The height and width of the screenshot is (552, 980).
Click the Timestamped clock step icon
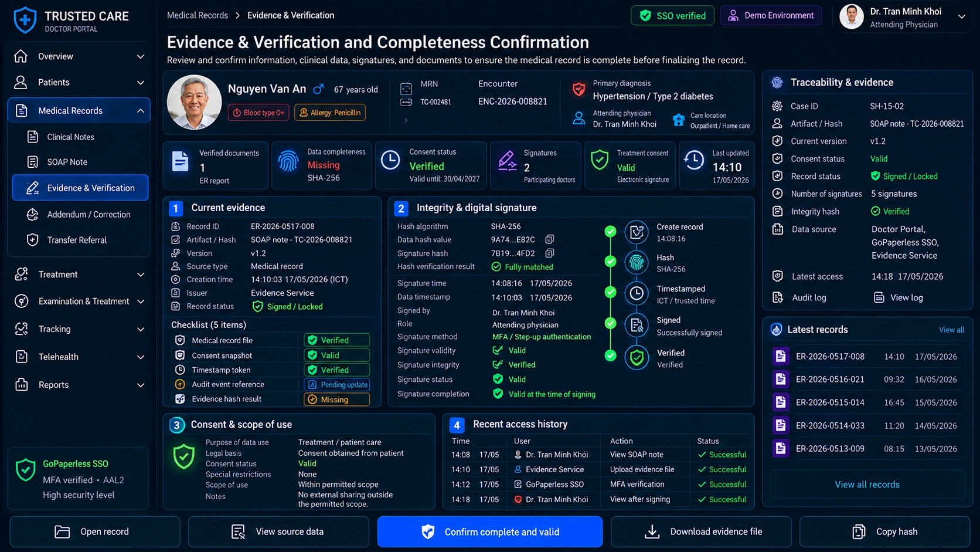(x=637, y=294)
